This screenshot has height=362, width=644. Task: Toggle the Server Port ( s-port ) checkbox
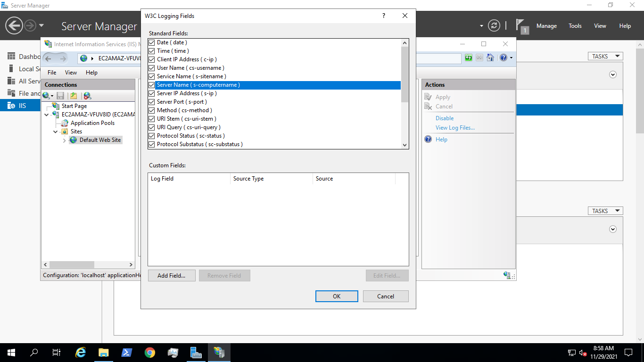coord(152,102)
